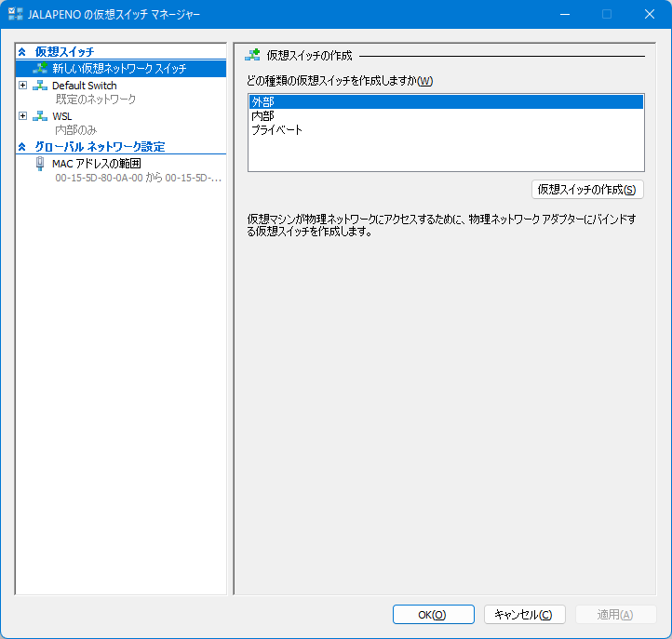672x639 pixels.
Task: Select 新しい仮想ネットワーク スイッチ in the tree
Action: pyautogui.click(x=121, y=69)
